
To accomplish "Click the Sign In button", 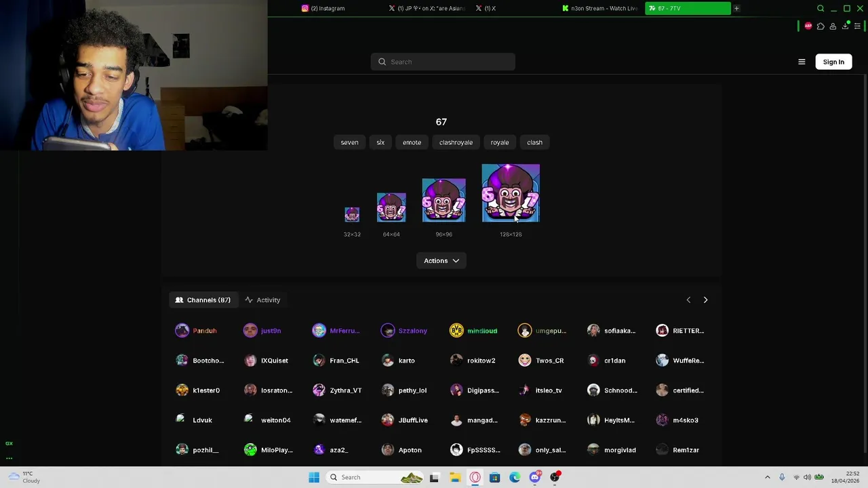I will click(x=833, y=62).
